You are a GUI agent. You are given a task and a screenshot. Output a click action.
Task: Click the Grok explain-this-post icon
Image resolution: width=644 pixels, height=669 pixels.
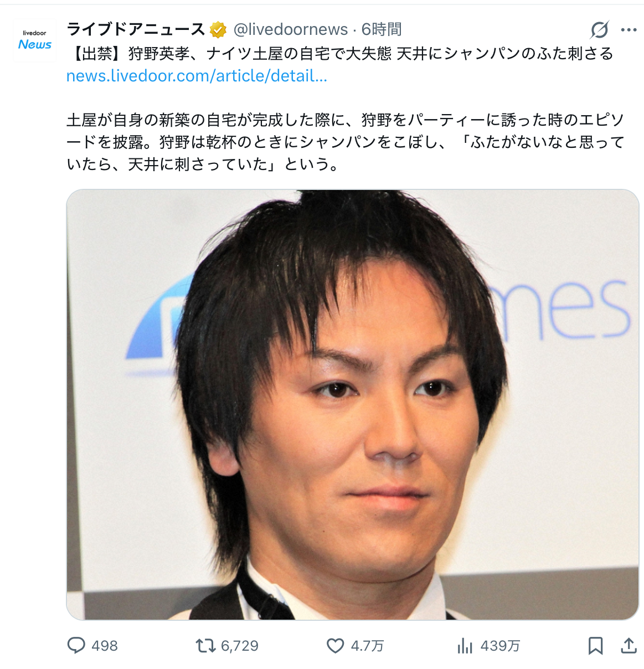pyautogui.click(x=600, y=30)
